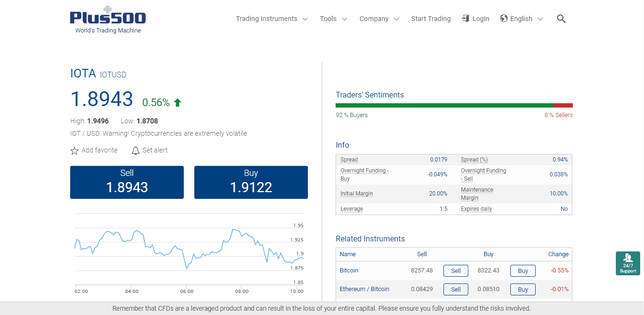Click the Low 1.8708 value
The image size is (644, 315).
pos(147,121)
